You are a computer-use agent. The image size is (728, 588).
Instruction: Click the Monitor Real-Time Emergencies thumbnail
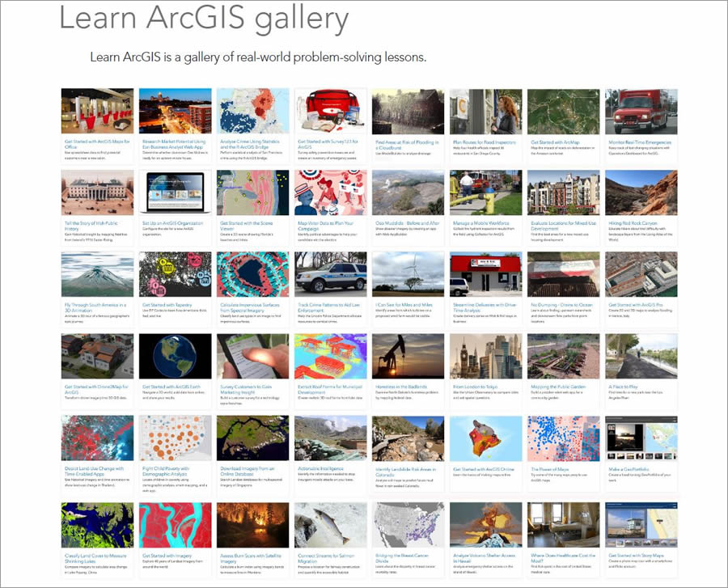coord(639,109)
